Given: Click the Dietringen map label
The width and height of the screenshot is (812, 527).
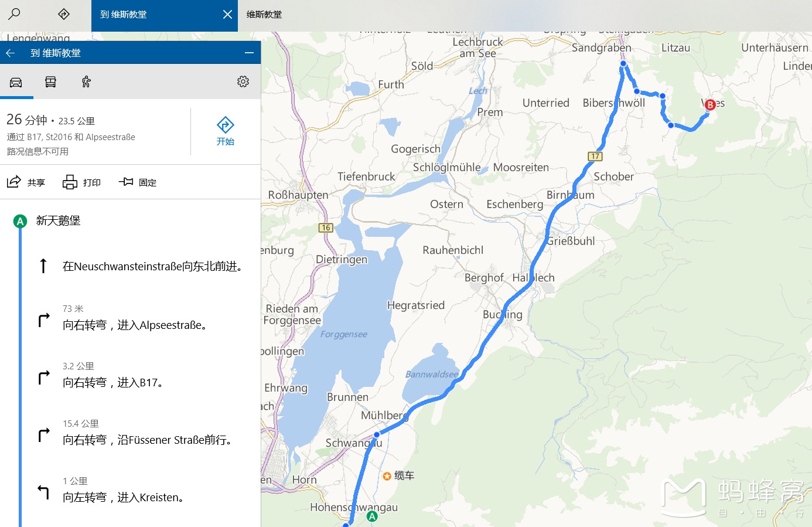Looking at the screenshot, I should point(342,259).
